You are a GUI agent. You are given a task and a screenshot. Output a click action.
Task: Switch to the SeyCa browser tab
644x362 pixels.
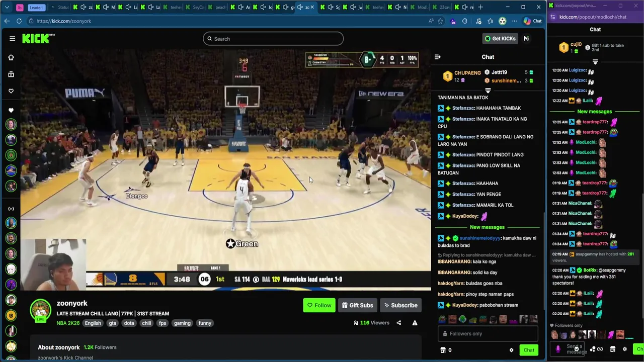pos(195,7)
